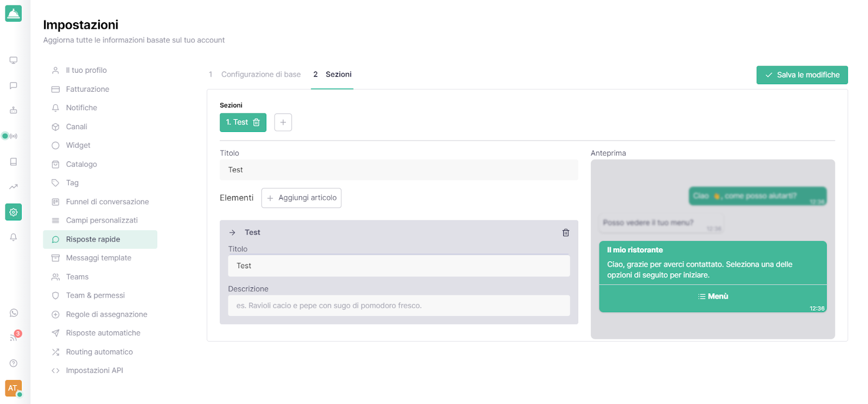This screenshot has height=404, width=868.
Task: Click Aggiungi articolo button
Action: 301,198
